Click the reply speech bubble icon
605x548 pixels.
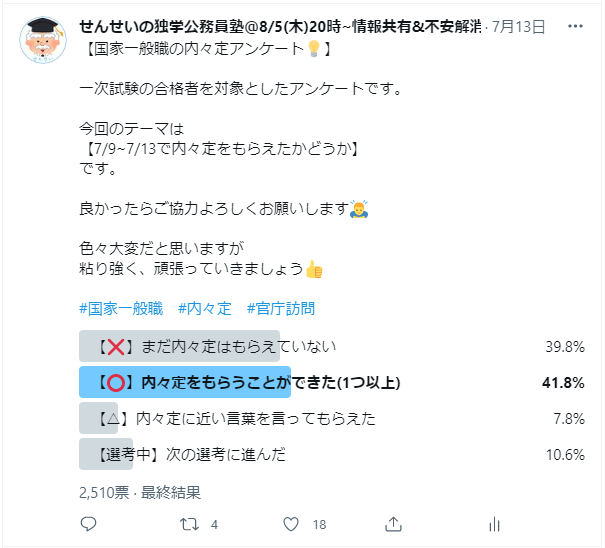pos(88,524)
